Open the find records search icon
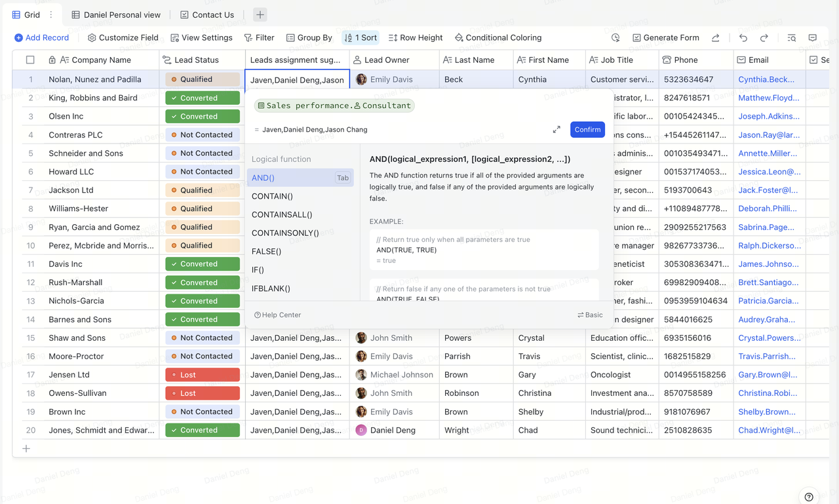 pyautogui.click(x=792, y=38)
